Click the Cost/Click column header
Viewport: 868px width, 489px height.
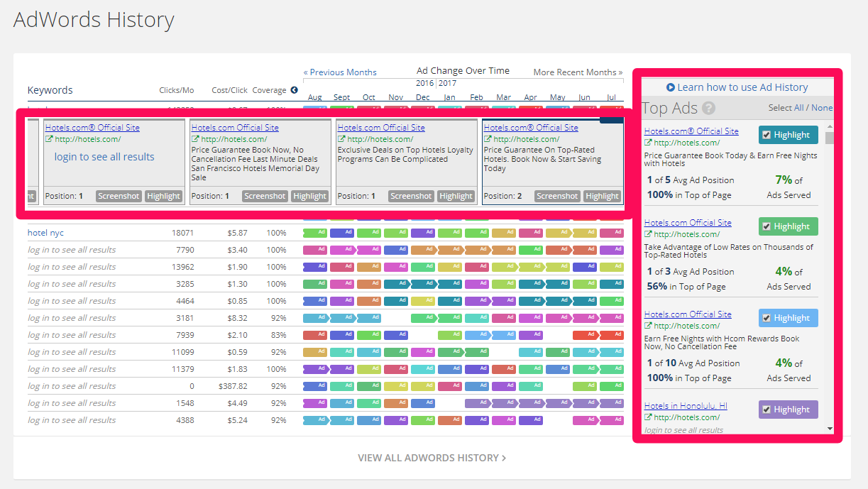coord(230,90)
